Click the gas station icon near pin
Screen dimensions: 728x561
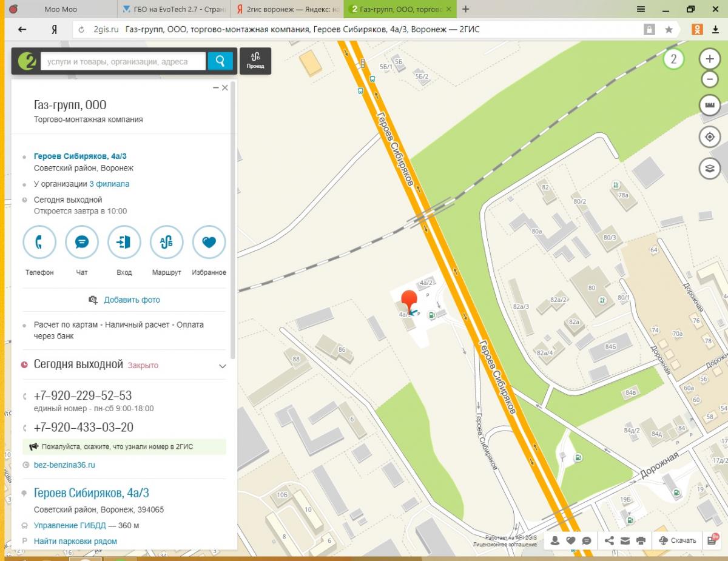point(431,315)
